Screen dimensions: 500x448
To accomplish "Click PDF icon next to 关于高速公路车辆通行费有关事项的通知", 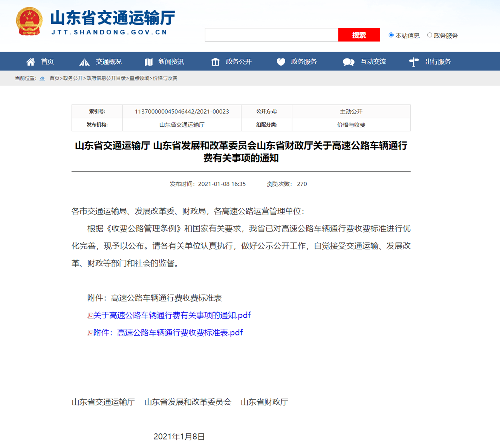I will pyautogui.click(x=90, y=316).
